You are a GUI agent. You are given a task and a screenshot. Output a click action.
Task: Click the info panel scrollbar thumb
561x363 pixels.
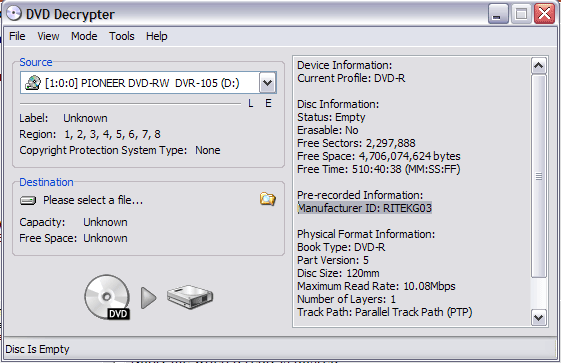539,176
